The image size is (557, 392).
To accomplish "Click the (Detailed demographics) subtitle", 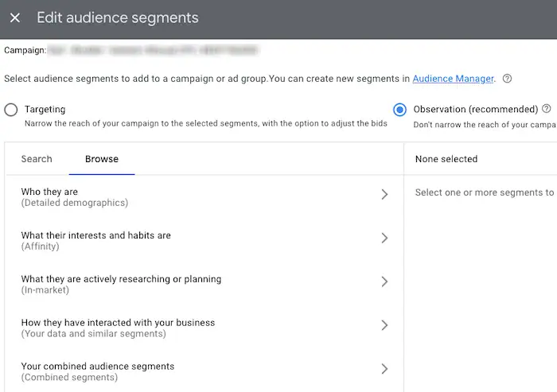I will click(x=75, y=203).
